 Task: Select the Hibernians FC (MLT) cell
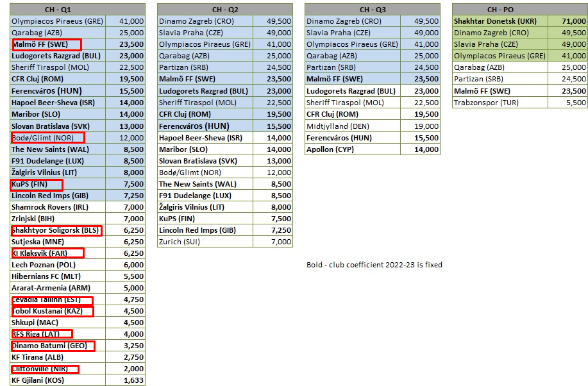58,276
